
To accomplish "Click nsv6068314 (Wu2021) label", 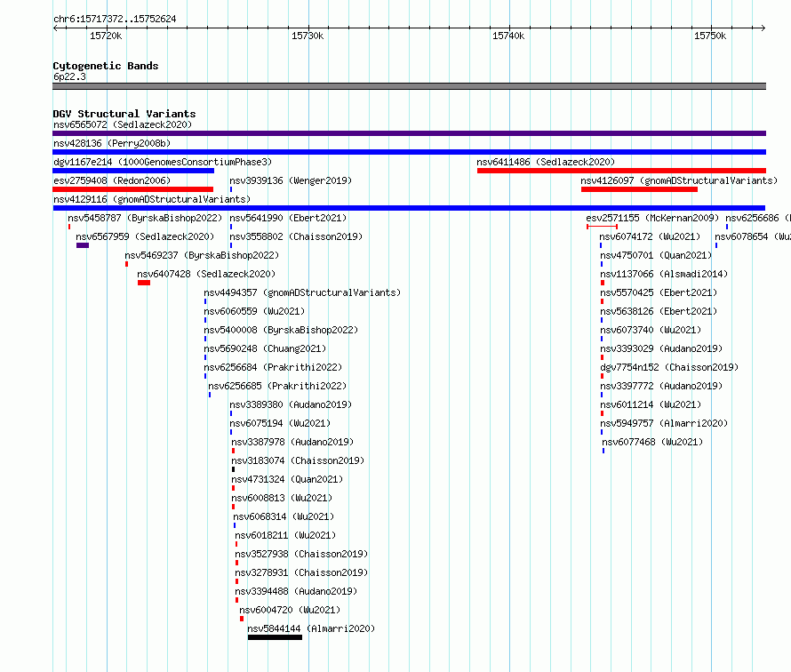I will tap(284, 516).
